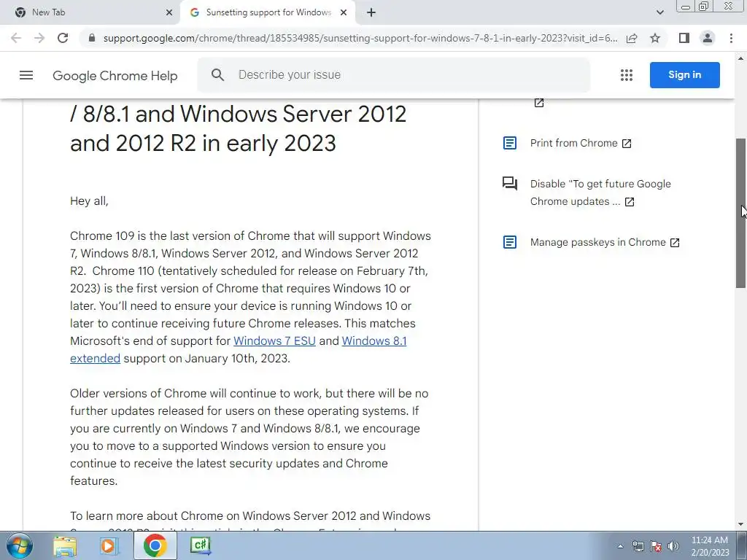
Task: Close the New Tab tab
Action: 169,12
